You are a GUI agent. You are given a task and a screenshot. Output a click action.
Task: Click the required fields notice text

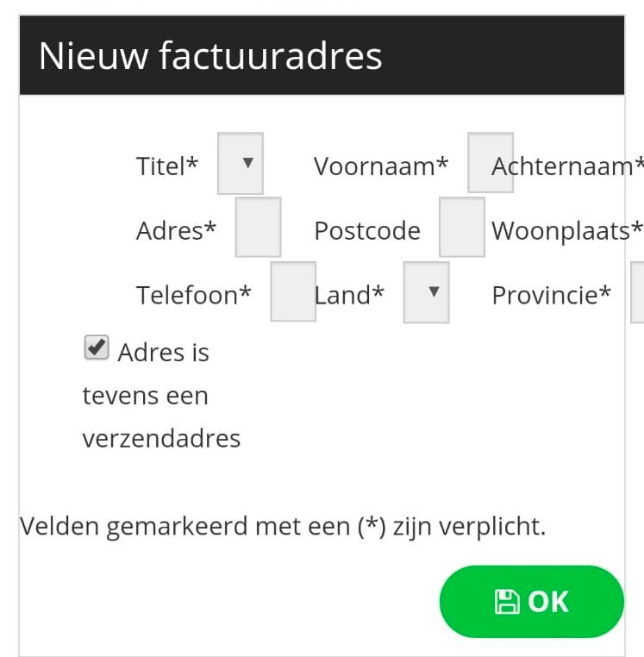[283, 526]
